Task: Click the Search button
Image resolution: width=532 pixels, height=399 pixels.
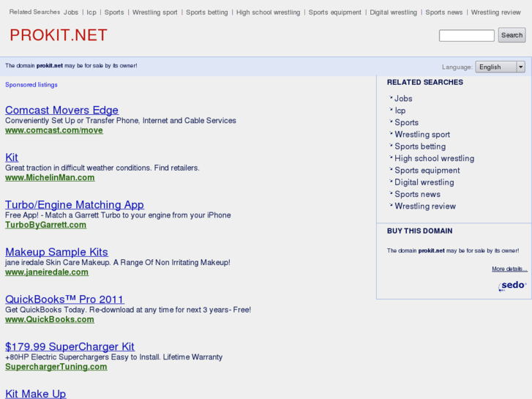Action: click(x=512, y=35)
